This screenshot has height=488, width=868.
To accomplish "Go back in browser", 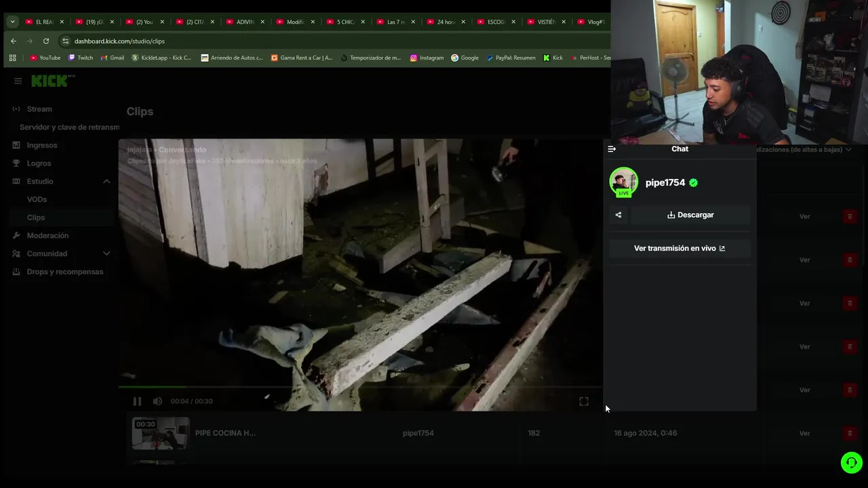I will pyautogui.click(x=13, y=41).
